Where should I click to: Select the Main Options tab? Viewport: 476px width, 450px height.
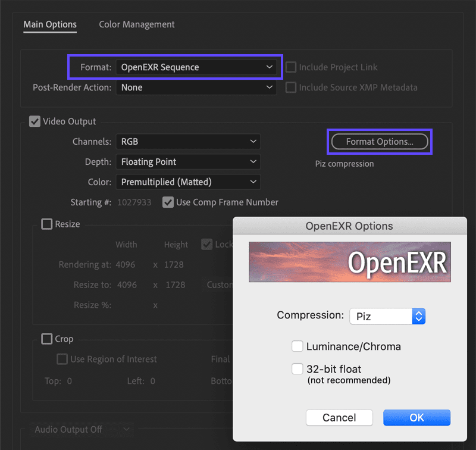[x=49, y=24]
